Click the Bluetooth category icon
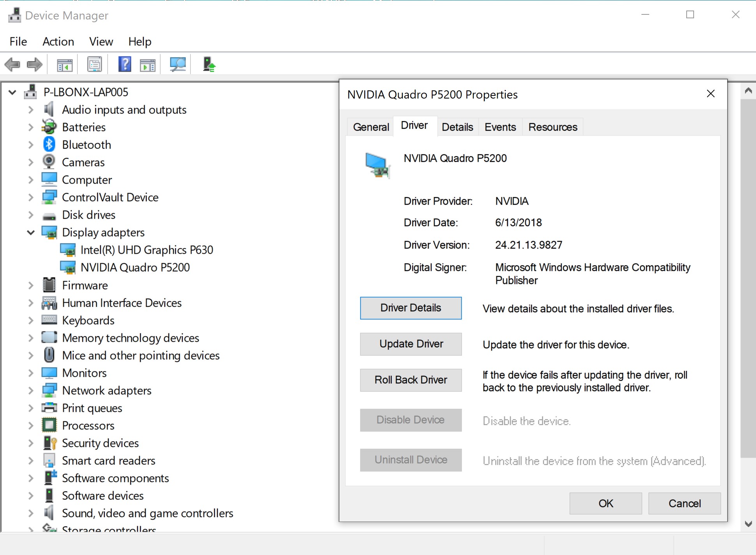The height and width of the screenshot is (555, 756). coord(49,144)
